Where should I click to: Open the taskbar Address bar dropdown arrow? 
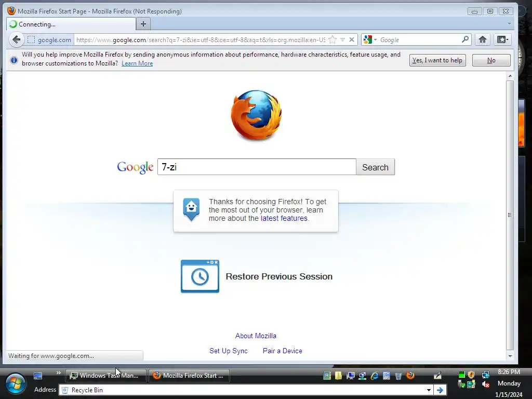[x=429, y=390]
